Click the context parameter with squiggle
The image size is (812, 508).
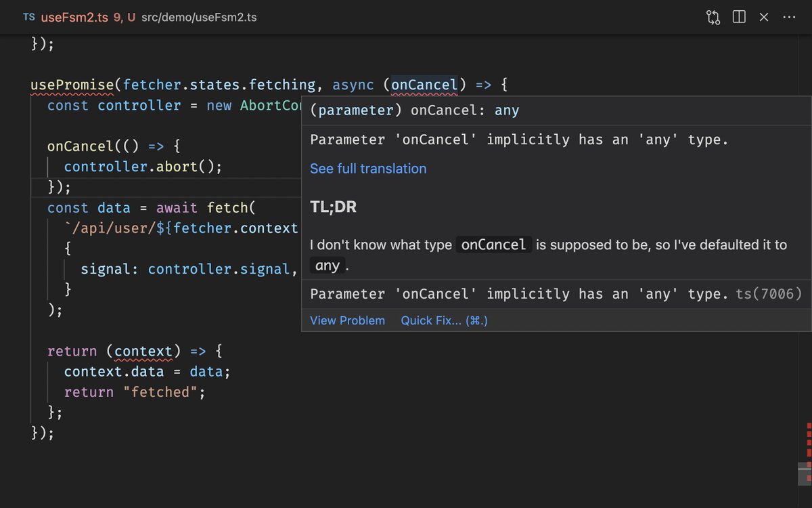[x=144, y=351]
